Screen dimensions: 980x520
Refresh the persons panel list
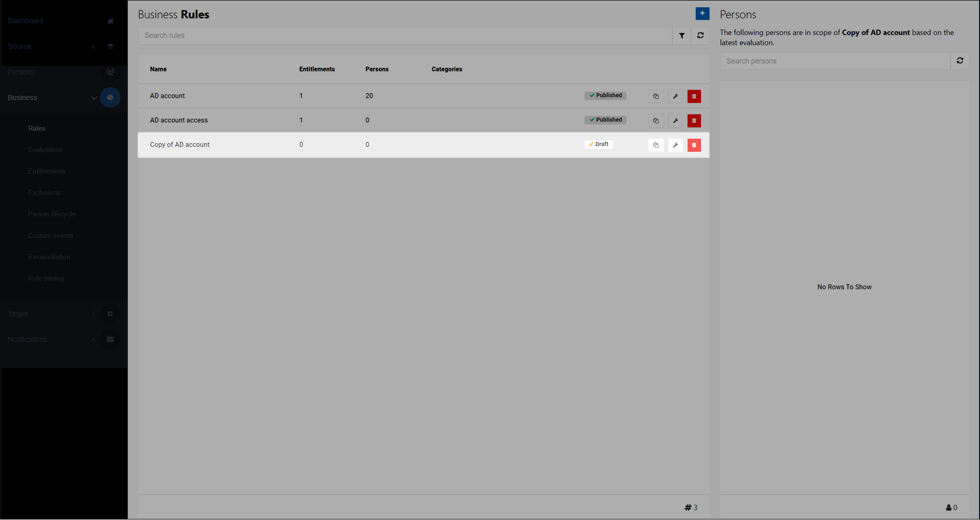[x=960, y=61]
